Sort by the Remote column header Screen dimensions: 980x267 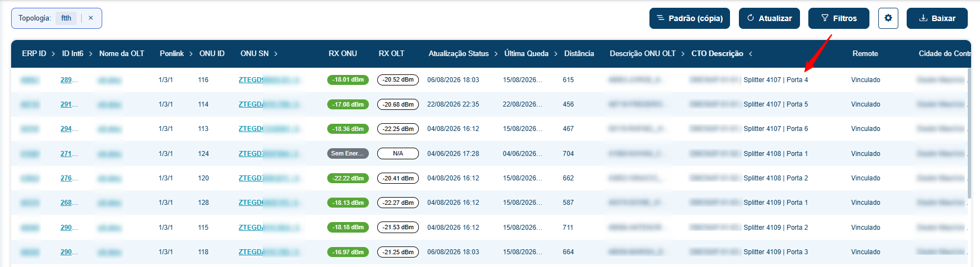tap(865, 54)
